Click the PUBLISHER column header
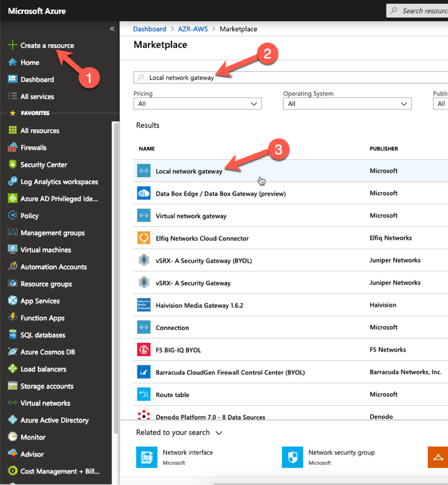448x485 pixels. (x=384, y=149)
